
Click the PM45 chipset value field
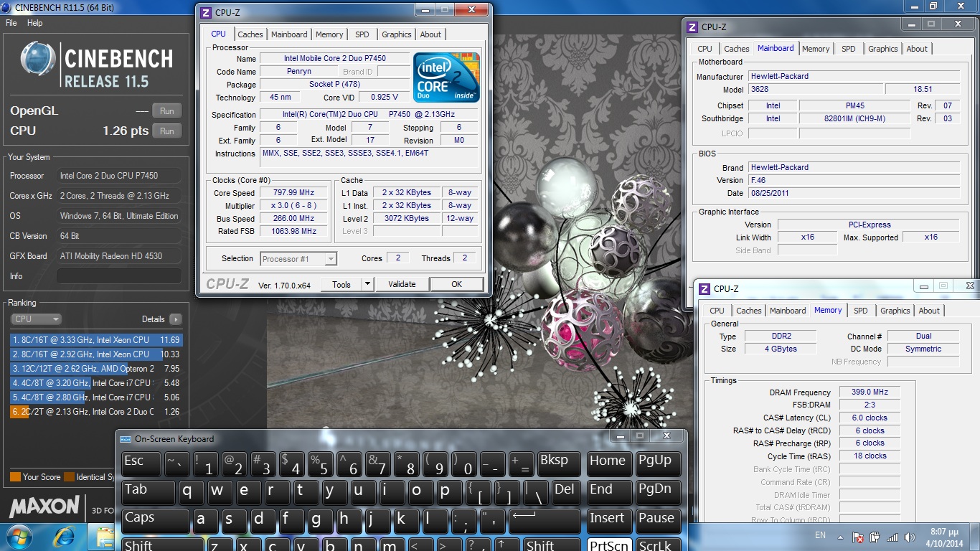(x=855, y=105)
